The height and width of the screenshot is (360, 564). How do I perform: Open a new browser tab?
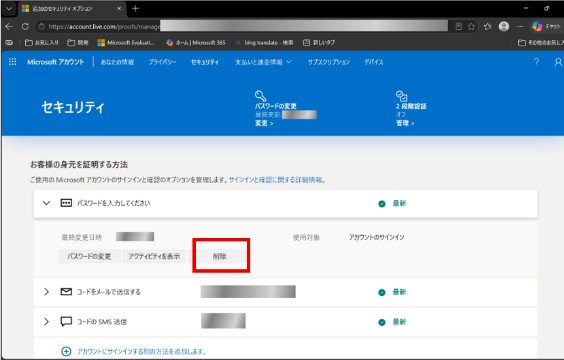click(135, 8)
